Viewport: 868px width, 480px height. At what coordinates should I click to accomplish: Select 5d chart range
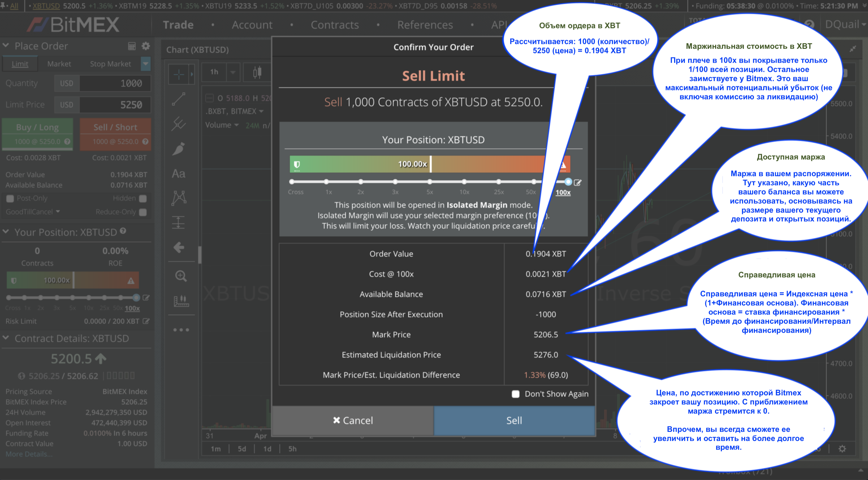(x=242, y=449)
